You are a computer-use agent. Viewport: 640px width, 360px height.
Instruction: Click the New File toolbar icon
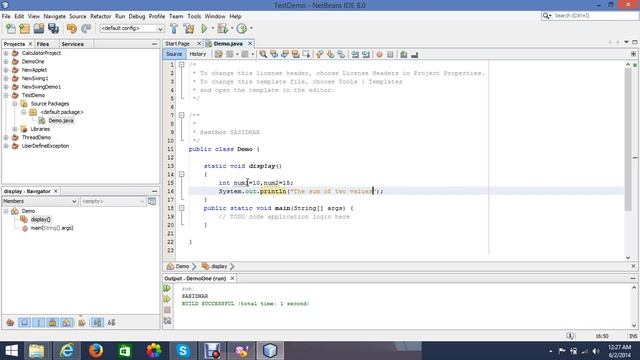[x=11, y=29]
